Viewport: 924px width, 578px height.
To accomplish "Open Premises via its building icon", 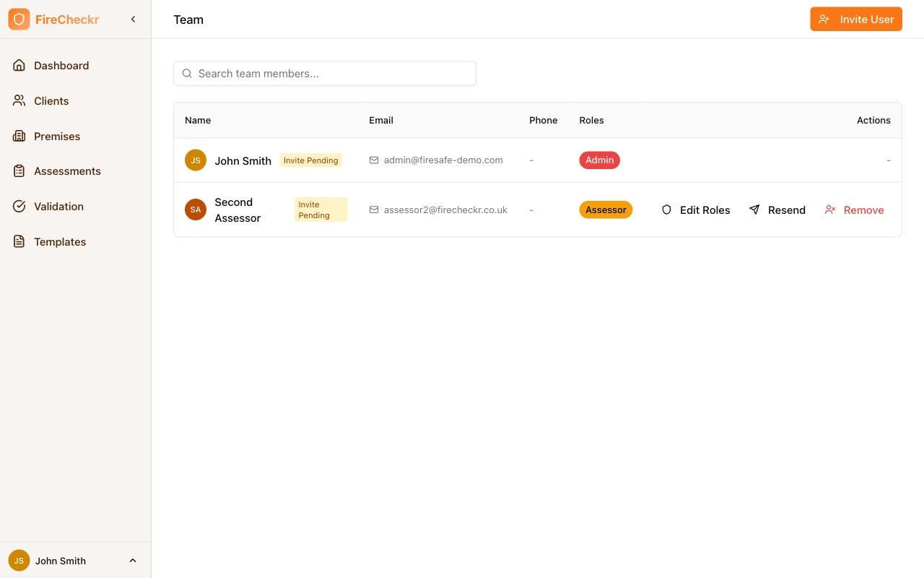I will pyautogui.click(x=19, y=136).
